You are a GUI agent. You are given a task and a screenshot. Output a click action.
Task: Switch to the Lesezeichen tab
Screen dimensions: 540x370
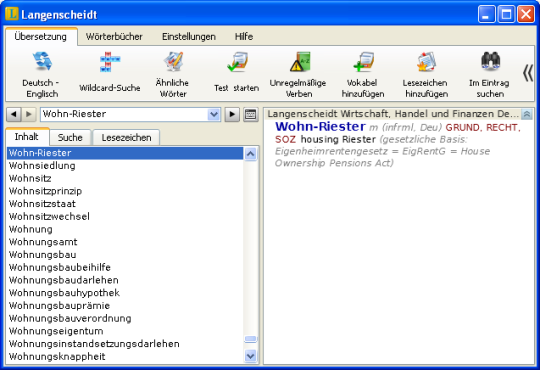point(126,137)
